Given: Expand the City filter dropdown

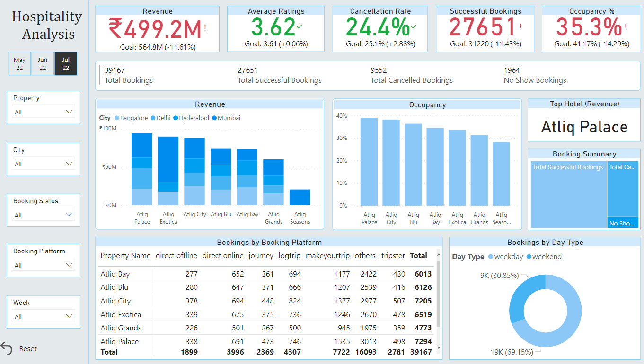Looking at the screenshot, I should pos(69,164).
